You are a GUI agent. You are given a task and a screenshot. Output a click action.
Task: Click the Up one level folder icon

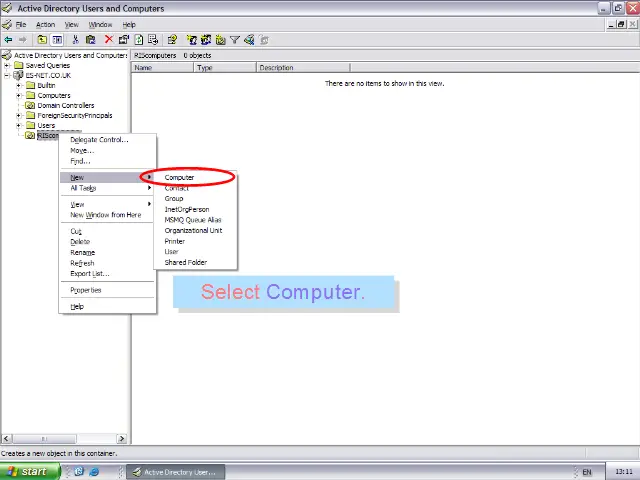tap(42, 40)
